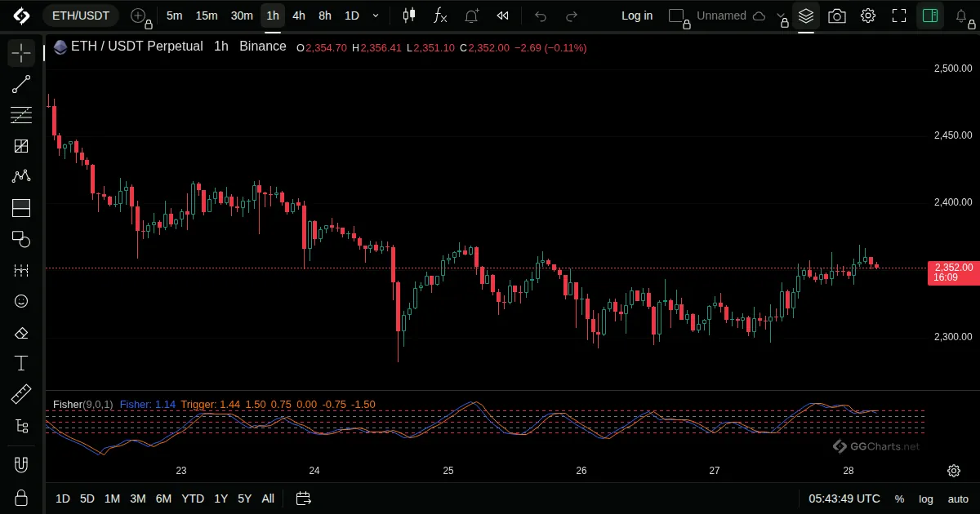This screenshot has width=980, height=514.
Task: Select the eraser tool
Action: 21,333
